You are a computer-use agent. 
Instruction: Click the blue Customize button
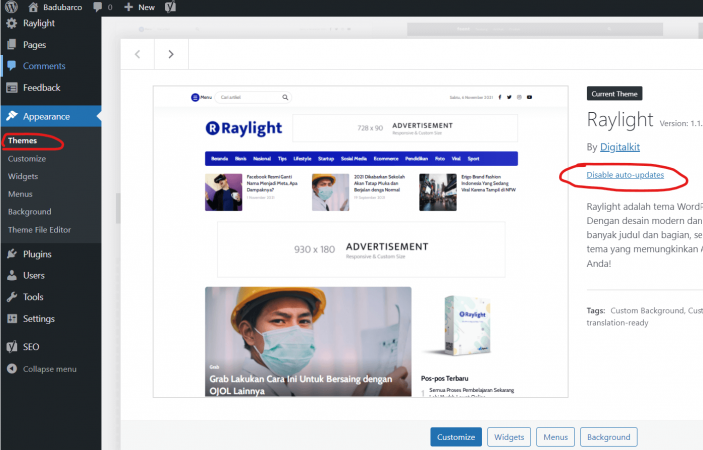pos(456,437)
